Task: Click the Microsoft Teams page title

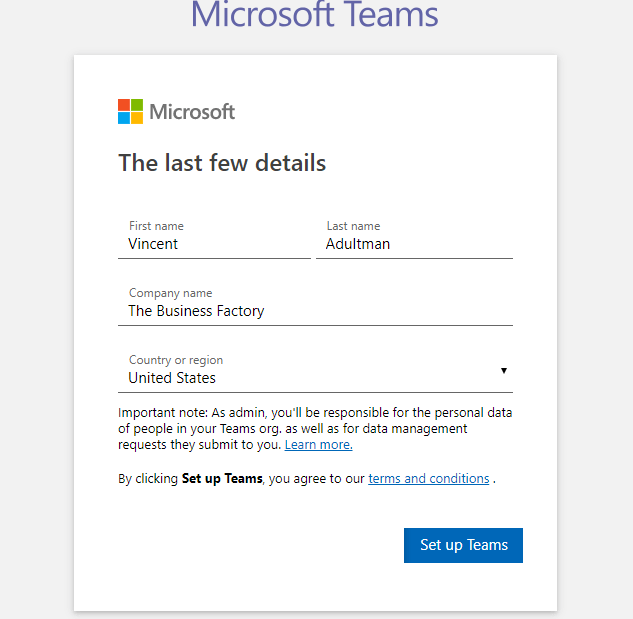Action: tap(314, 15)
